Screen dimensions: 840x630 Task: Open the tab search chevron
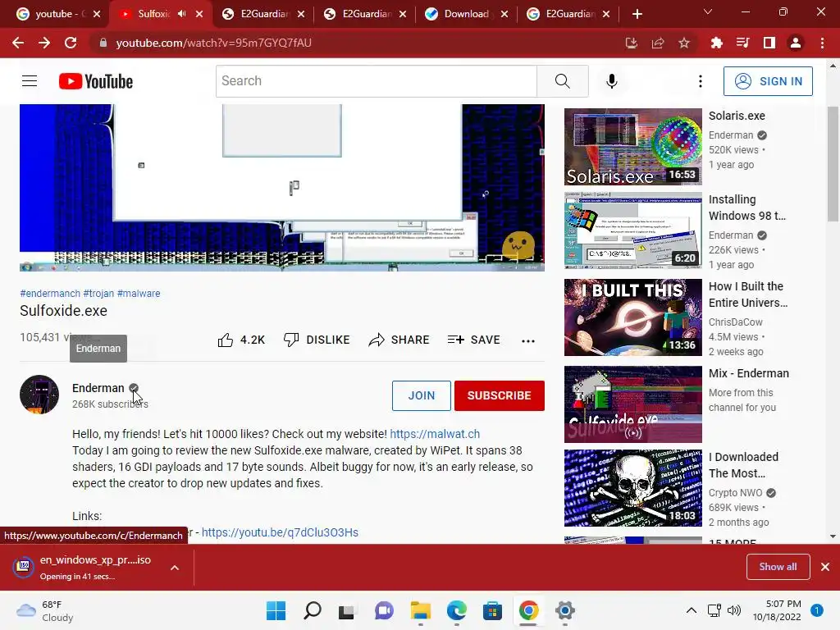click(x=708, y=11)
